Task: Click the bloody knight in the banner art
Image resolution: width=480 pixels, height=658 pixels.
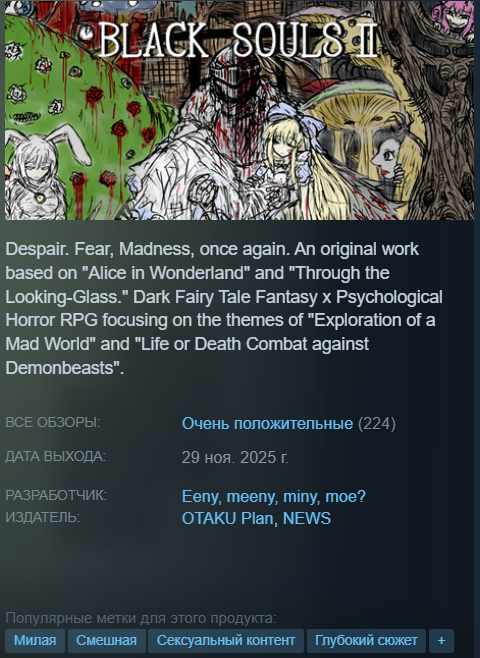Action: (x=218, y=134)
